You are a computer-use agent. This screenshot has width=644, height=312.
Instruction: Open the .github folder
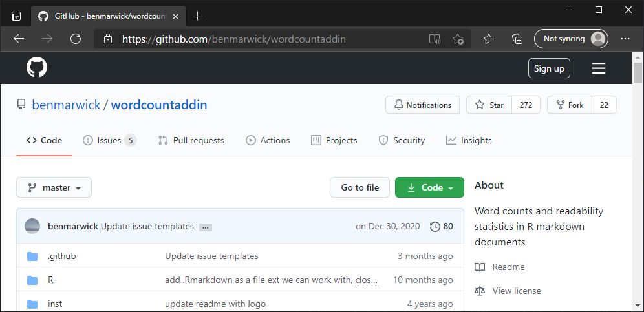coord(62,256)
